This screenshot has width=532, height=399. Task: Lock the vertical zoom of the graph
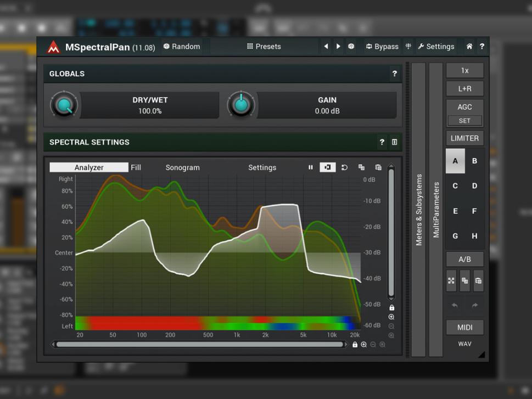coord(391,308)
